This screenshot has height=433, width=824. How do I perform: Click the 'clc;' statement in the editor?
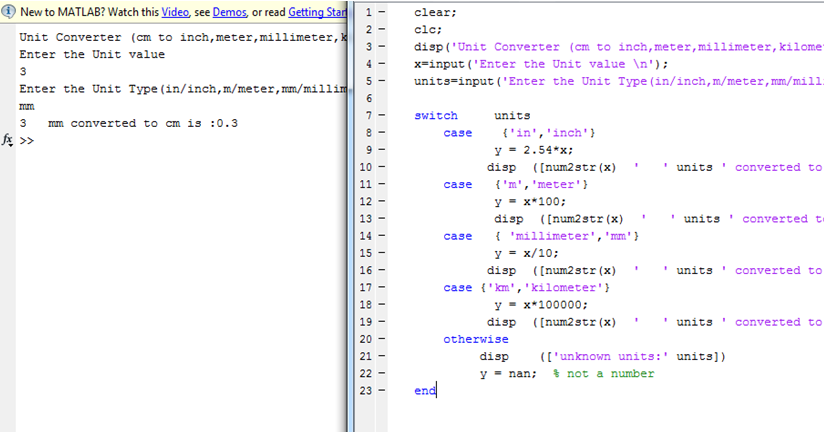428,30
